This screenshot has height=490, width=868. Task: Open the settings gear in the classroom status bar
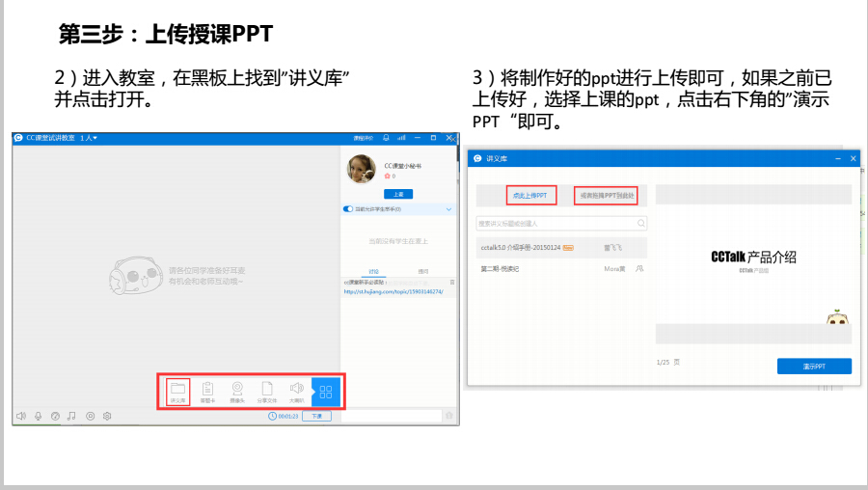(x=107, y=416)
